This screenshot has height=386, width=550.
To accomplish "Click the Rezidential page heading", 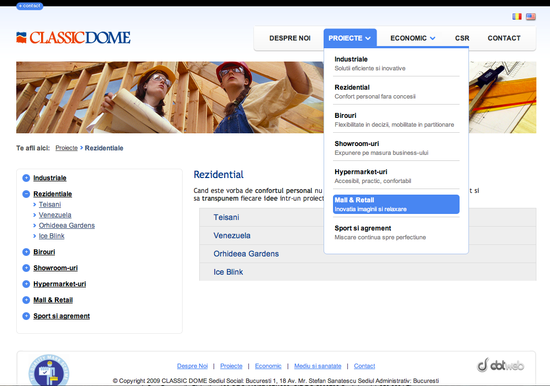I will pyautogui.click(x=219, y=175).
